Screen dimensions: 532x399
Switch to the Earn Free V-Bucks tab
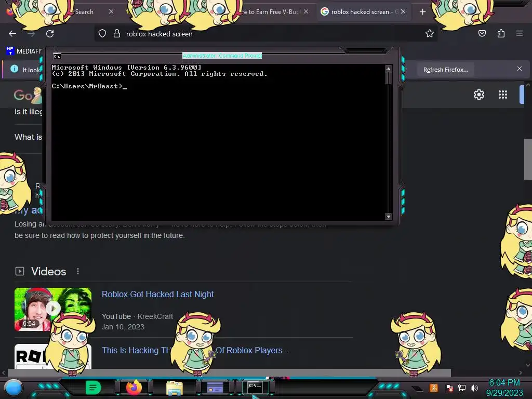coord(271,12)
